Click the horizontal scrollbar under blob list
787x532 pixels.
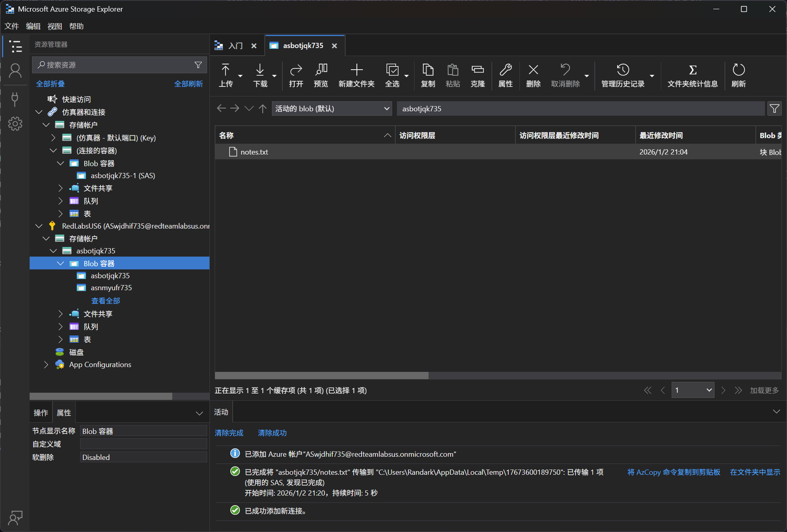(x=321, y=375)
